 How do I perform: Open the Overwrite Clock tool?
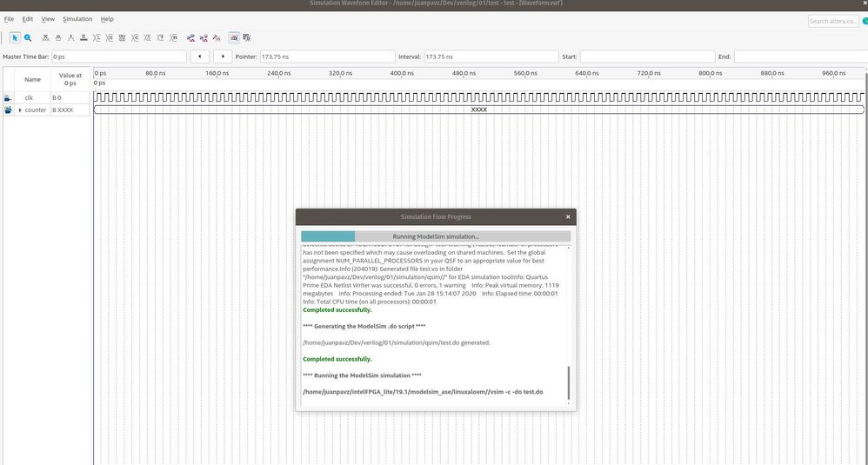tap(148, 37)
